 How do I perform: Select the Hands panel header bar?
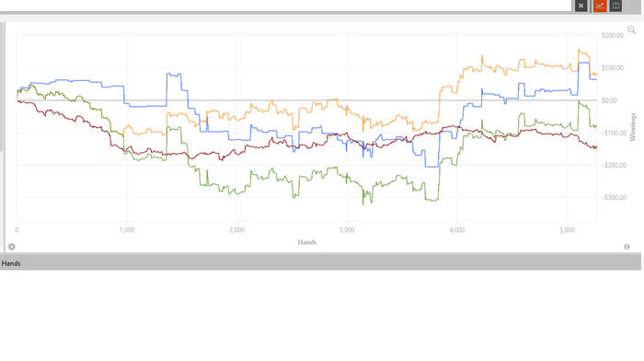click(320, 263)
